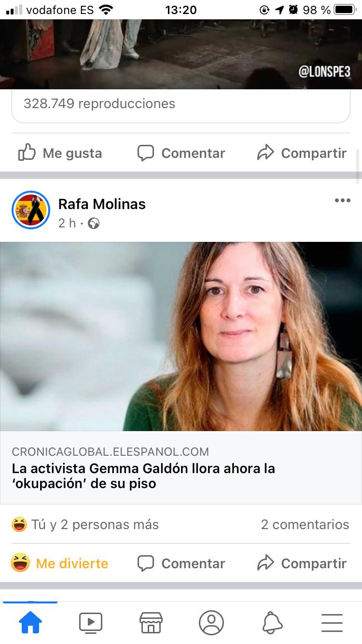Like the video post with 'Me gusta'
The width and height of the screenshot is (362, 644).
[60, 153]
